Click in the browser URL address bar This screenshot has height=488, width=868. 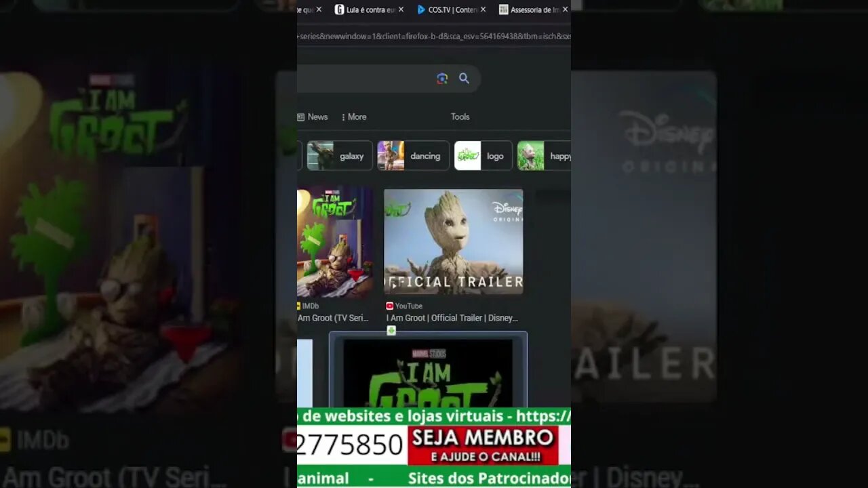pyautogui.click(x=434, y=36)
